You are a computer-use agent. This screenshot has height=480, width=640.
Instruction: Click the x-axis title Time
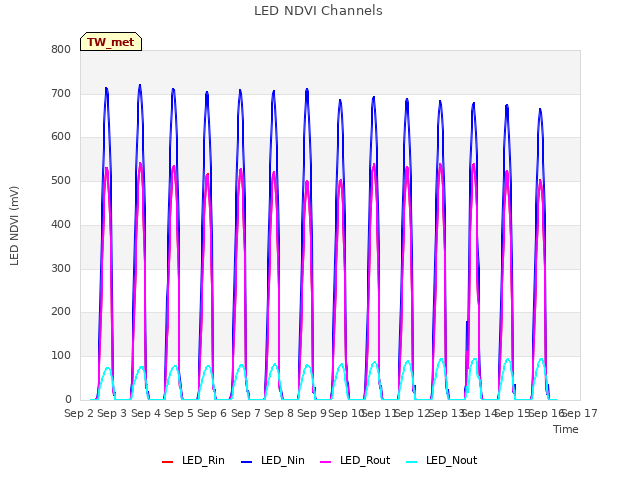click(566, 429)
